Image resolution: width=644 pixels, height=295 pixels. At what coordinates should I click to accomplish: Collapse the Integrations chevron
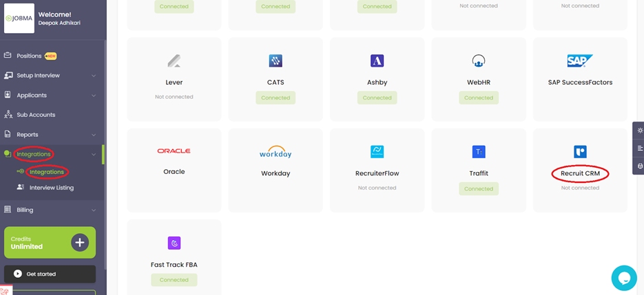[94, 155]
